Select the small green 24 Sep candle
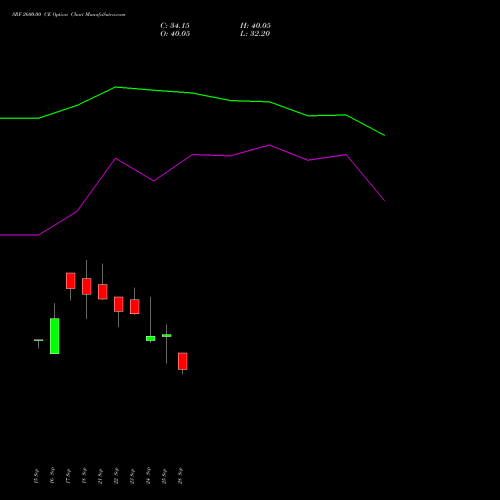The height and width of the screenshot is (500, 500). pos(151,338)
